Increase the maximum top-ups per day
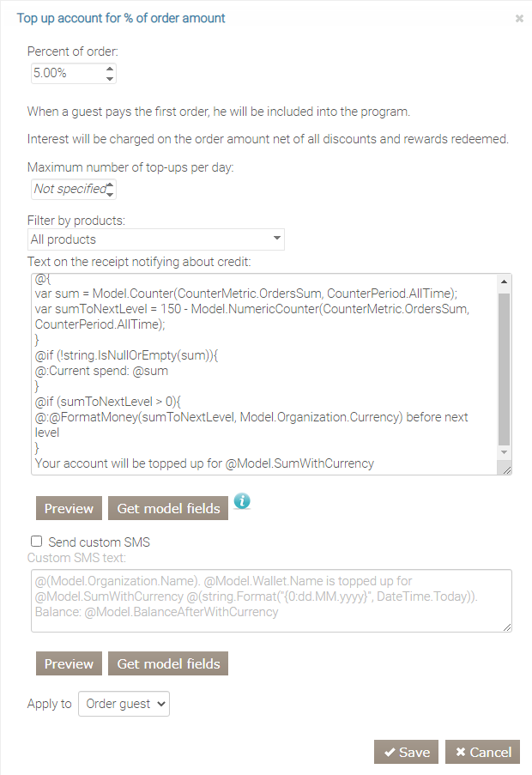The image size is (532, 775). pyautogui.click(x=111, y=184)
